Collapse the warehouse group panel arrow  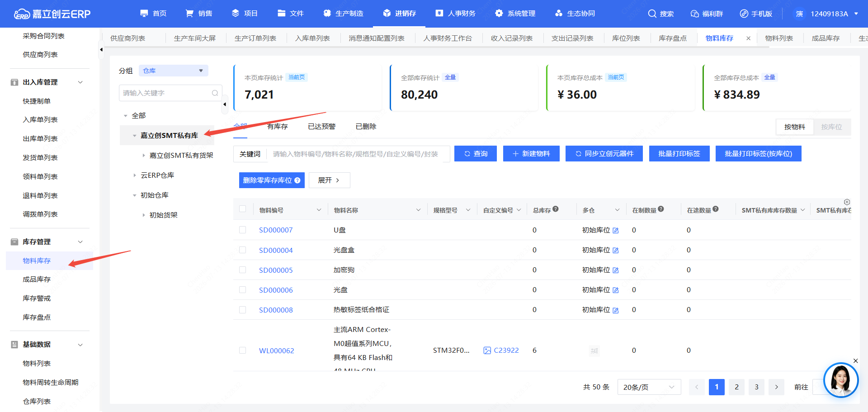click(225, 104)
